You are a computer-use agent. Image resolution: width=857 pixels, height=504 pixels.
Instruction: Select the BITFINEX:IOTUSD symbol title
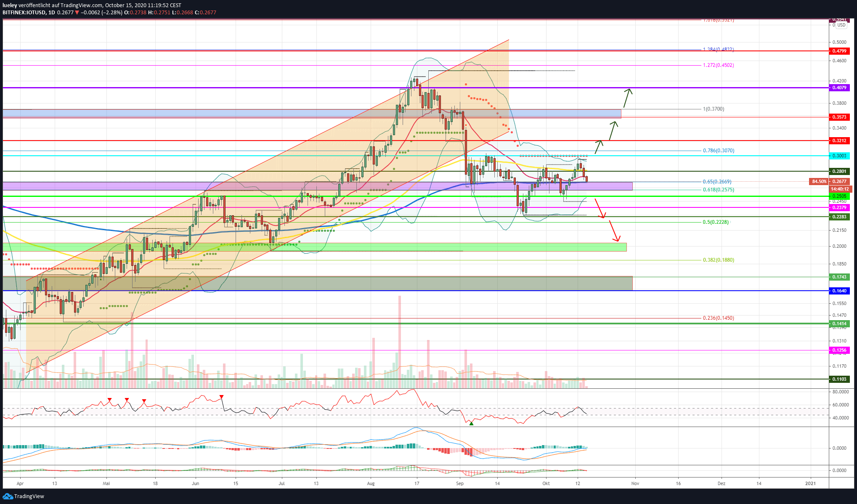(24, 13)
